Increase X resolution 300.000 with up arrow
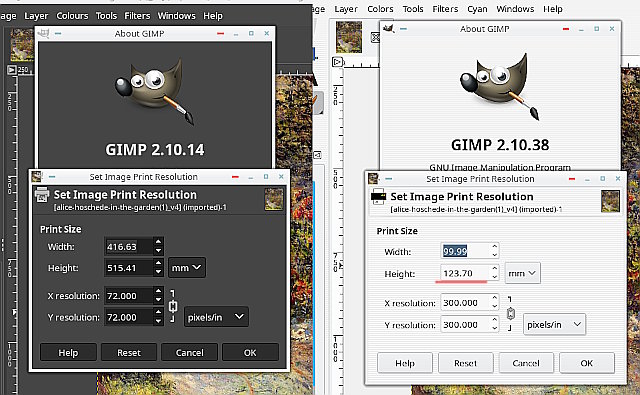Viewport: 640px width, 395px height. pyautogui.click(x=495, y=298)
